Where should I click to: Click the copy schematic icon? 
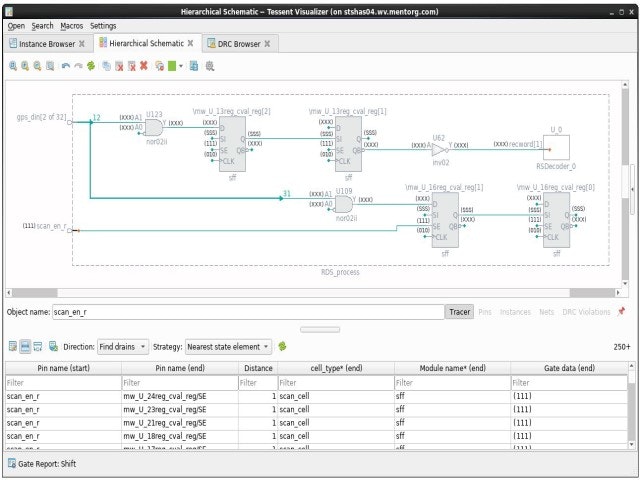coord(107,66)
